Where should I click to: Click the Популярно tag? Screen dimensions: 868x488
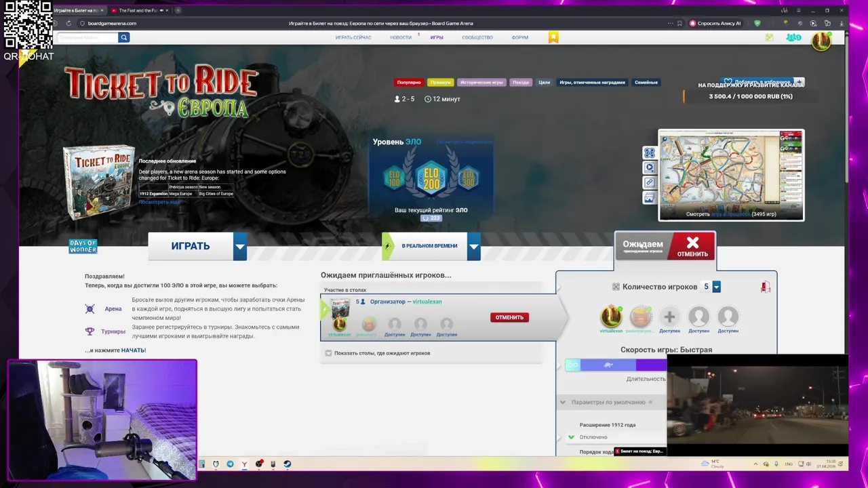pyautogui.click(x=409, y=82)
